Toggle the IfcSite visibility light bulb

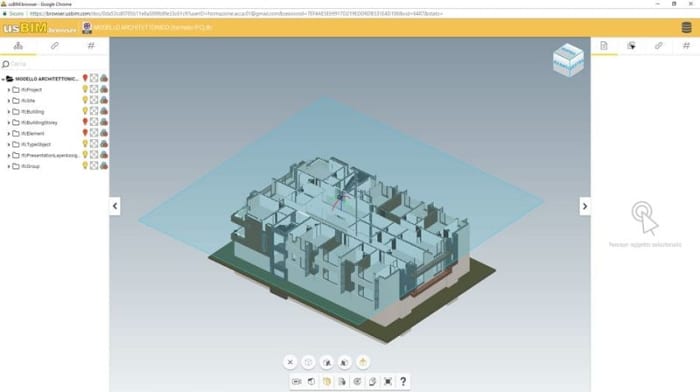85,100
